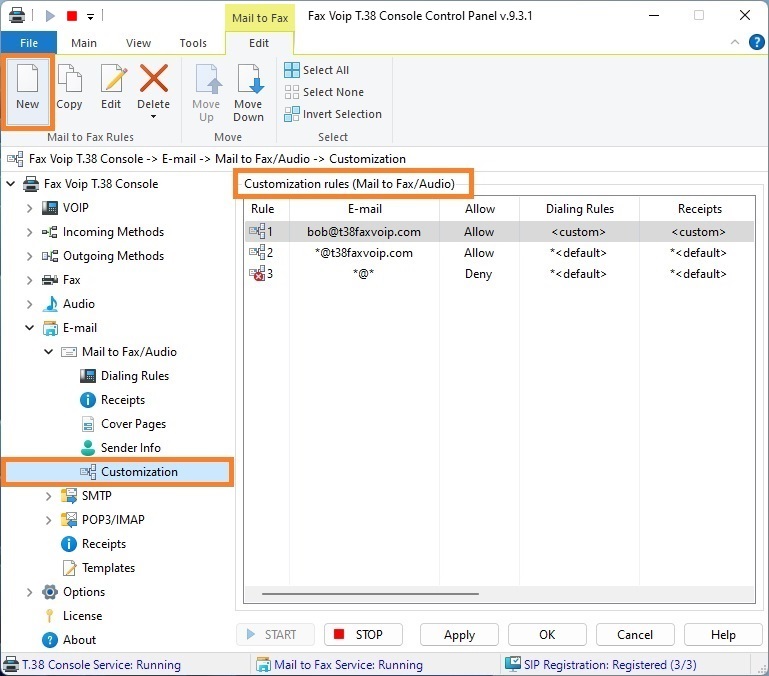This screenshot has width=769, height=676.
Task: Expand the SMTP tree node
Action: pyautogui.click(x=49, y=496)
